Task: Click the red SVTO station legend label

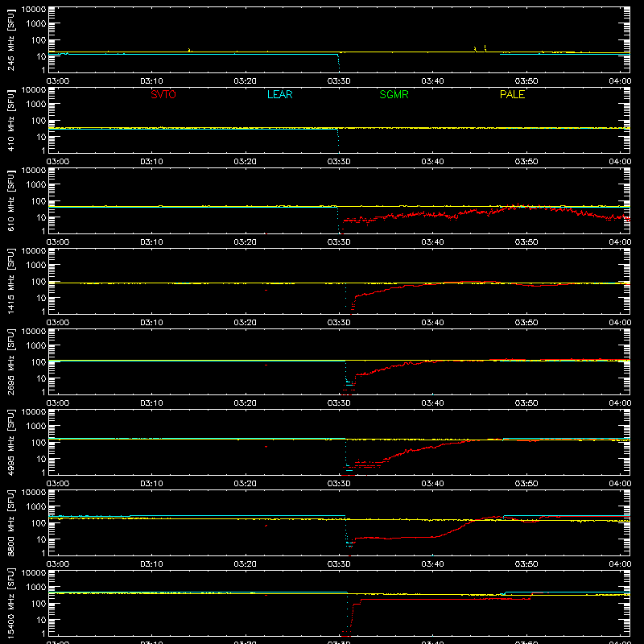Action: (163, 94)
